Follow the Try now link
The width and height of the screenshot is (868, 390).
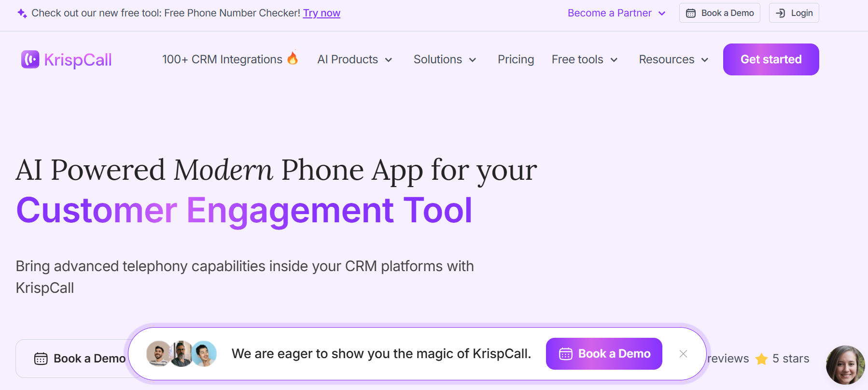coord(322,13)
